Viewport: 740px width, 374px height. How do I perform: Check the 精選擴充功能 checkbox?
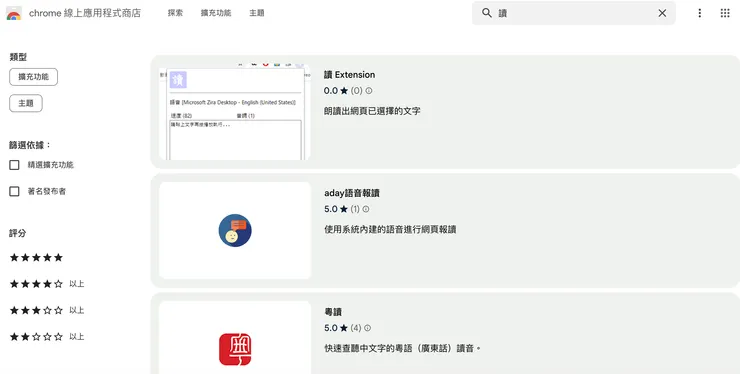pyautogui.click(x=14, y=165)
